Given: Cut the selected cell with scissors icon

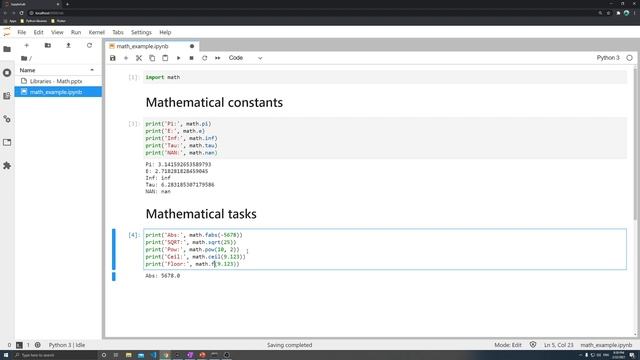Looking at the screenshot, I should 139,58.
